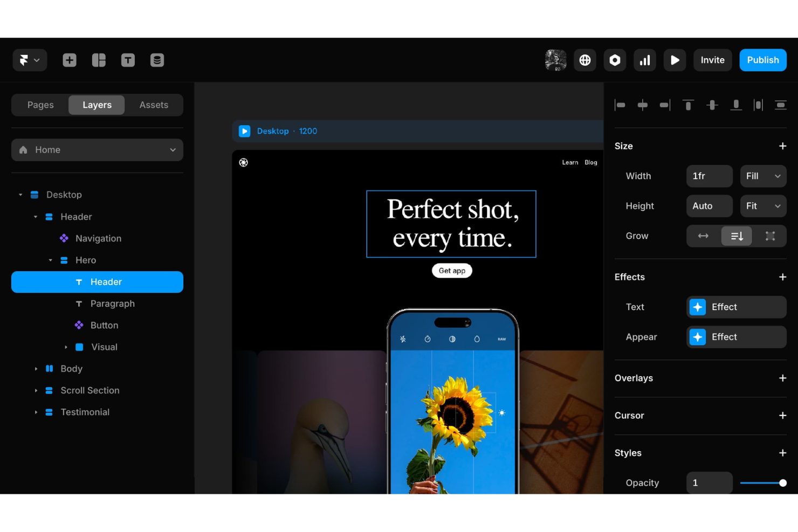The image size is (798, 532).
Task: Set Grow to fixed width with horizontal arrow
Action: pyautogui.click(x=703, y=236)
